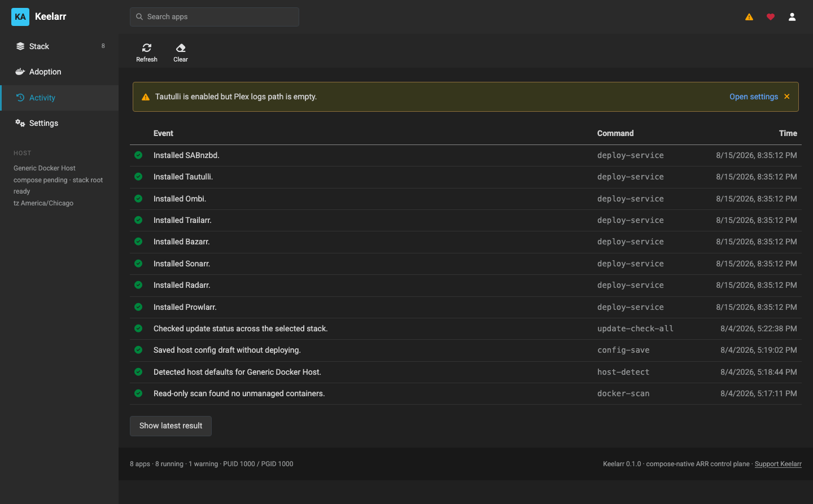813x504 pixels.
Task: Click the Time column header
Action: click(x=788, y=133)
